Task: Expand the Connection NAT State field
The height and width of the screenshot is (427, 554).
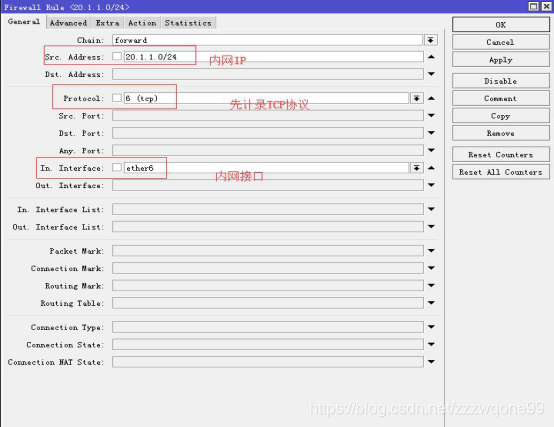Action: tap(431, 362)
